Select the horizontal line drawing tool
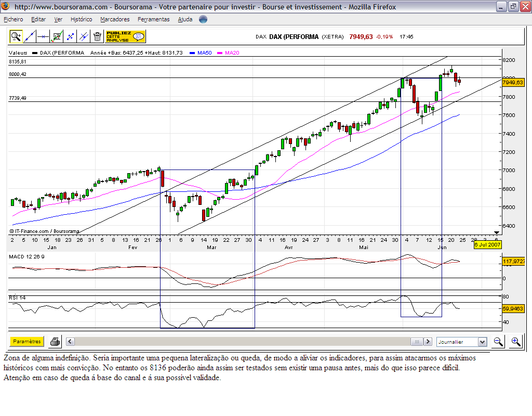Image resolution: width=532 pixels, height=416 pixels. click(x=43, y=36)
